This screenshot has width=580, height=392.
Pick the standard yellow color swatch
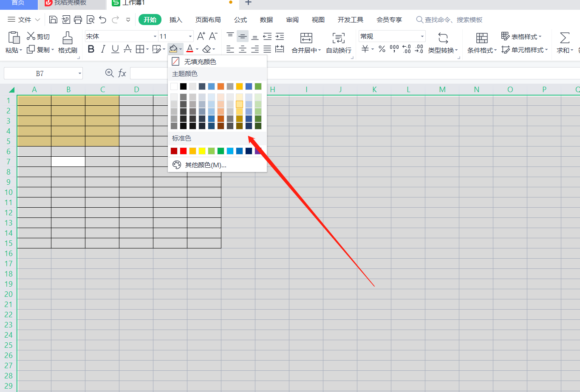pos(202,151)
